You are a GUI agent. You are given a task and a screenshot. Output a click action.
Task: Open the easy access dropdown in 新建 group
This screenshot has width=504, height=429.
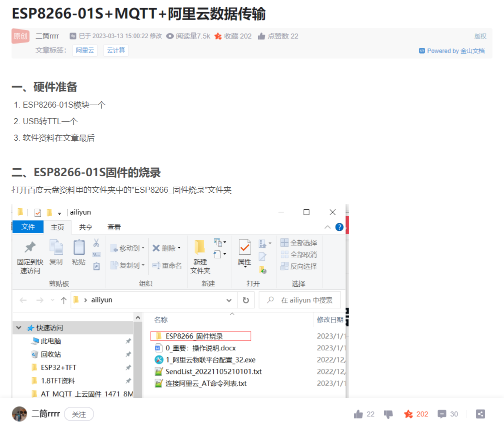point(220,254)
